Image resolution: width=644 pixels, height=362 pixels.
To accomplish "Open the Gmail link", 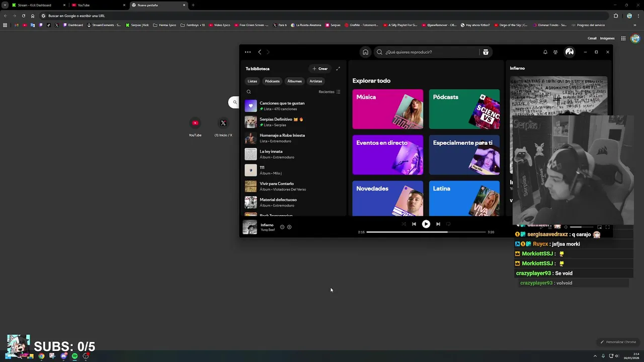I will [x=592, y=38].
